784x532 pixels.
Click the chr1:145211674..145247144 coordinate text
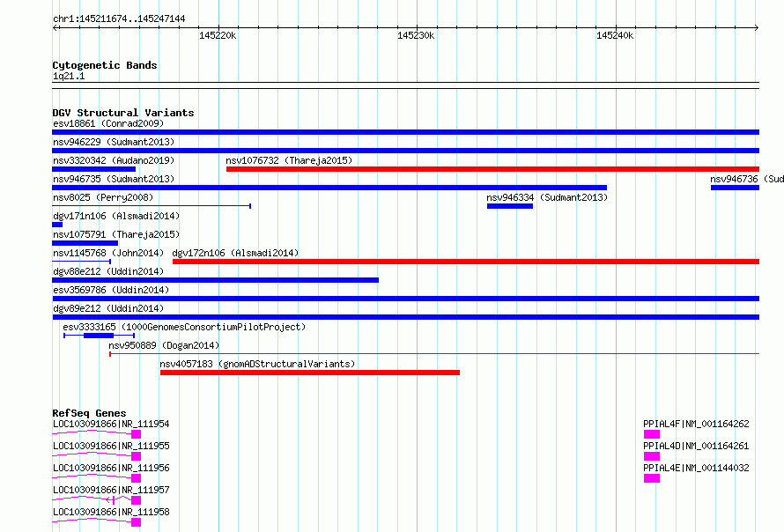(x=119, y=19)
